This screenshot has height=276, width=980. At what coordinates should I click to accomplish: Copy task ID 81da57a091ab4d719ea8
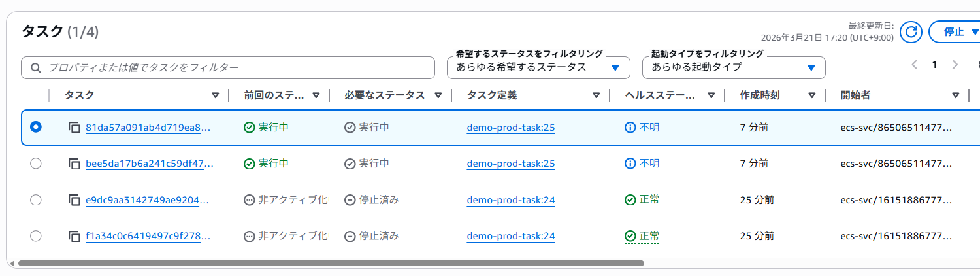pyautogui.click(x=74, y=128)
